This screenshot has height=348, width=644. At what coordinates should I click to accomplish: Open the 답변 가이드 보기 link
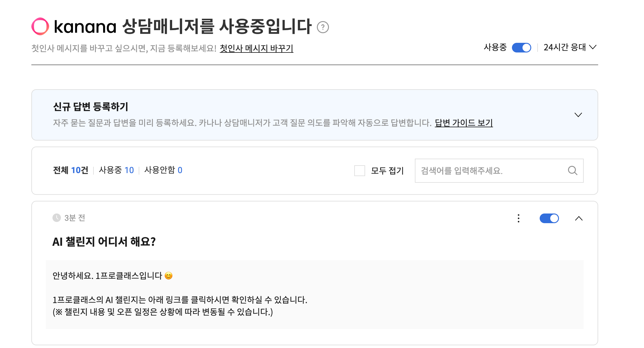463,123
